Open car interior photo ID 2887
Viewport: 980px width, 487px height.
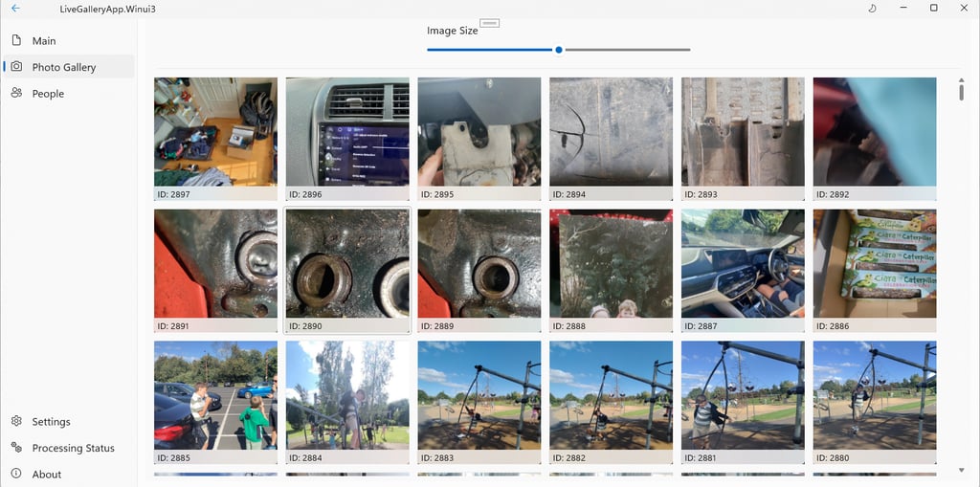click(x=743, y=271)
